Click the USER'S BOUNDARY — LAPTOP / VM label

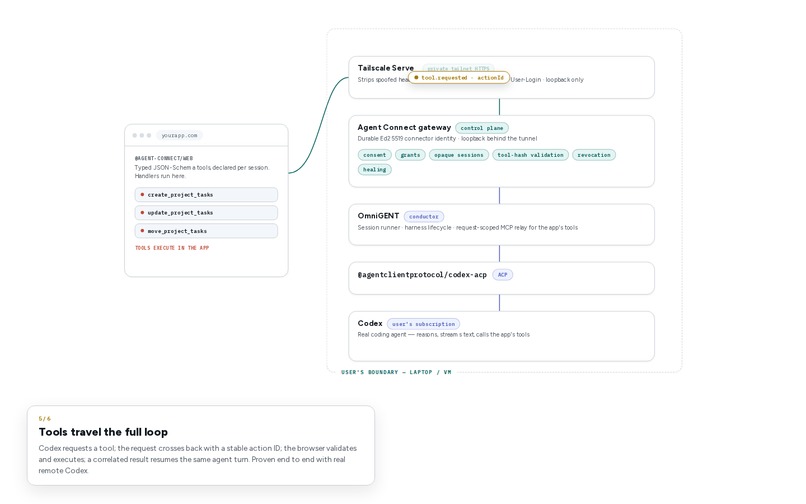point(396,372)
